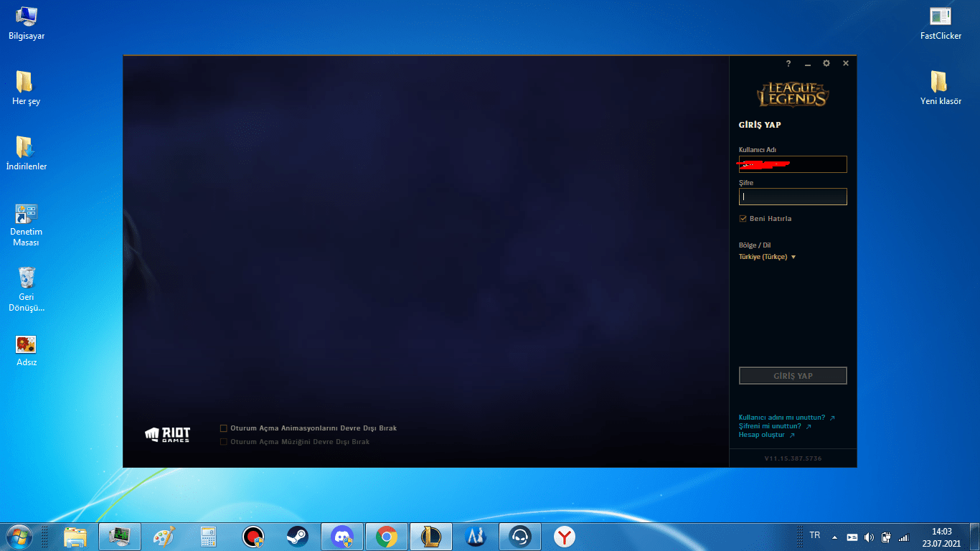Open the resource monitor taskbar icon
Screen dimensions: 980x551
119,537
